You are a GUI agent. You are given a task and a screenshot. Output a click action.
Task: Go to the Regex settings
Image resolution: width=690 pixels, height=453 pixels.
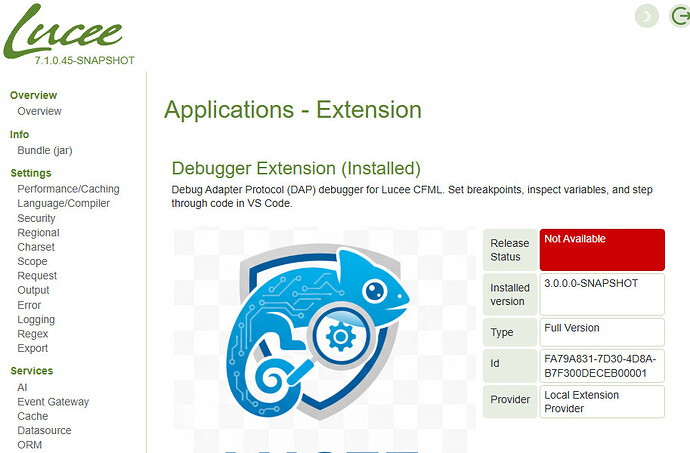(32, 334)
